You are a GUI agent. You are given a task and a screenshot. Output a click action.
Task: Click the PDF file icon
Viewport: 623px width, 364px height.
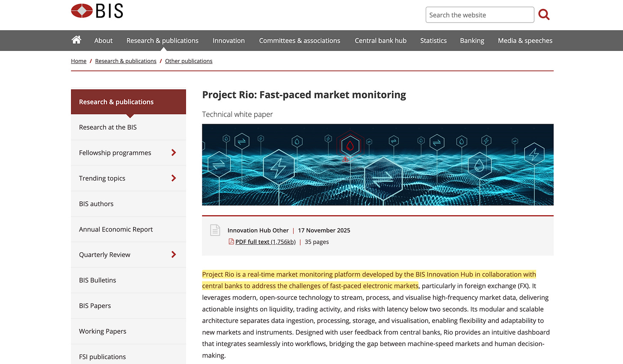pyautogui.click(x=231, y=242)
